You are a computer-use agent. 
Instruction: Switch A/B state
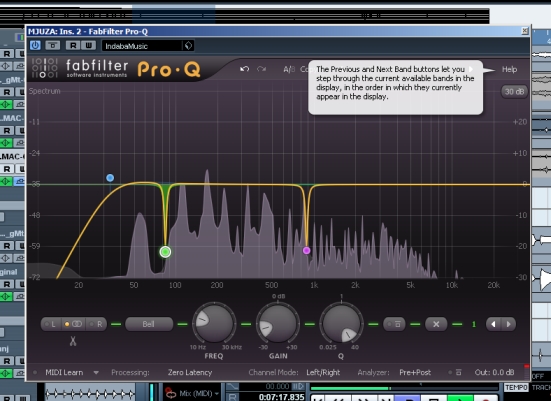coord(289,69)
